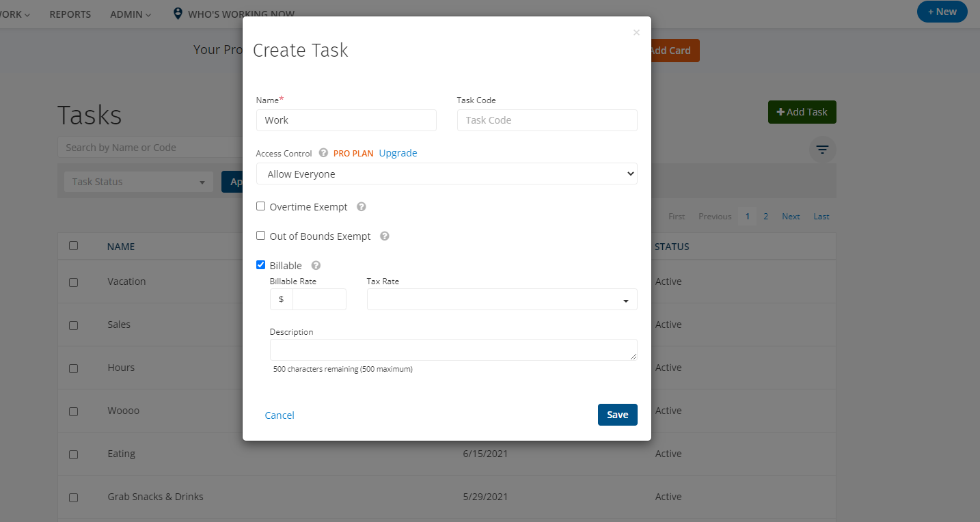Cancel the Create Task dialog

[280, 415]
